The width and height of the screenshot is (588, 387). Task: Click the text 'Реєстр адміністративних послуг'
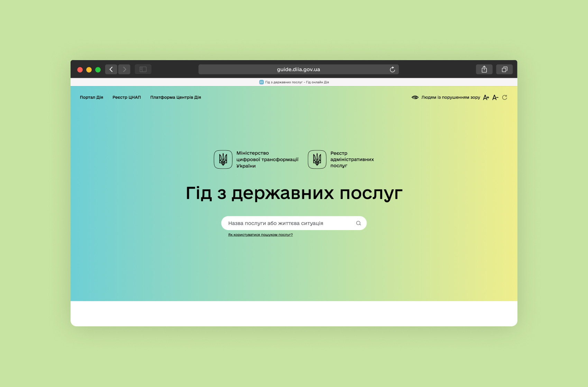pyautogui.click(x=352, y=159)
